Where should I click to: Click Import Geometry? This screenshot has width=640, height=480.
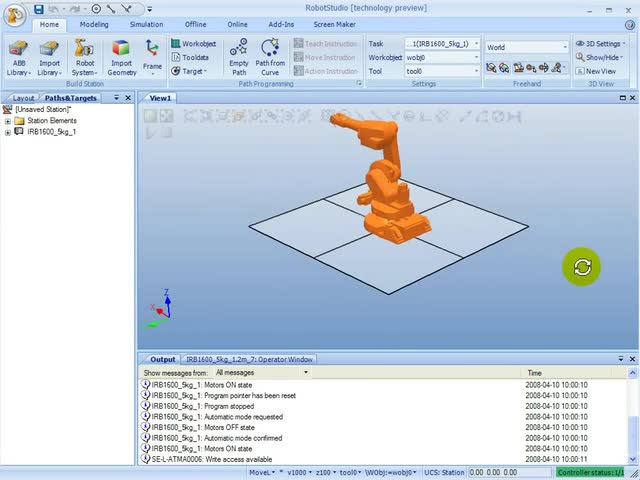[122, 58]
